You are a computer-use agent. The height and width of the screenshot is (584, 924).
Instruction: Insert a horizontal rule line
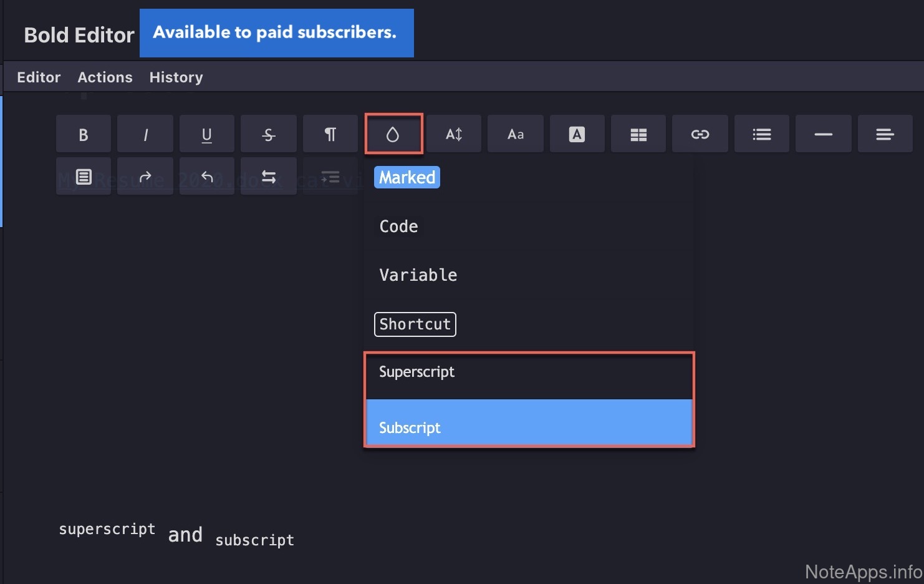824,134
